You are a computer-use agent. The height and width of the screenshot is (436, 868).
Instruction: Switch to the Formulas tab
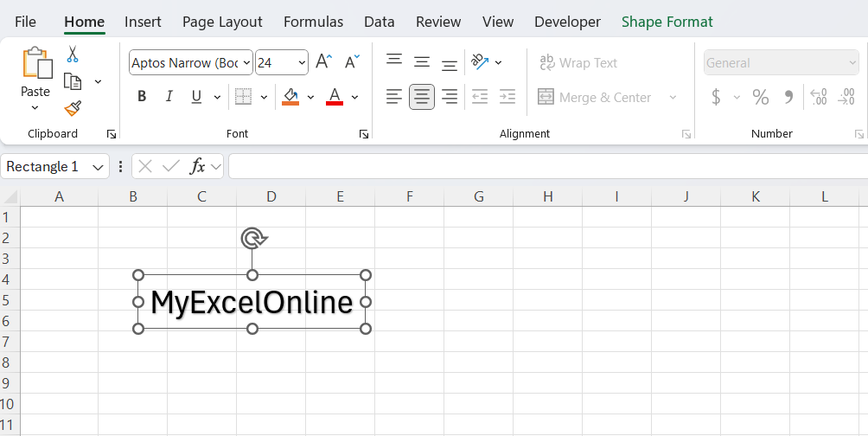tap(313, 22)
